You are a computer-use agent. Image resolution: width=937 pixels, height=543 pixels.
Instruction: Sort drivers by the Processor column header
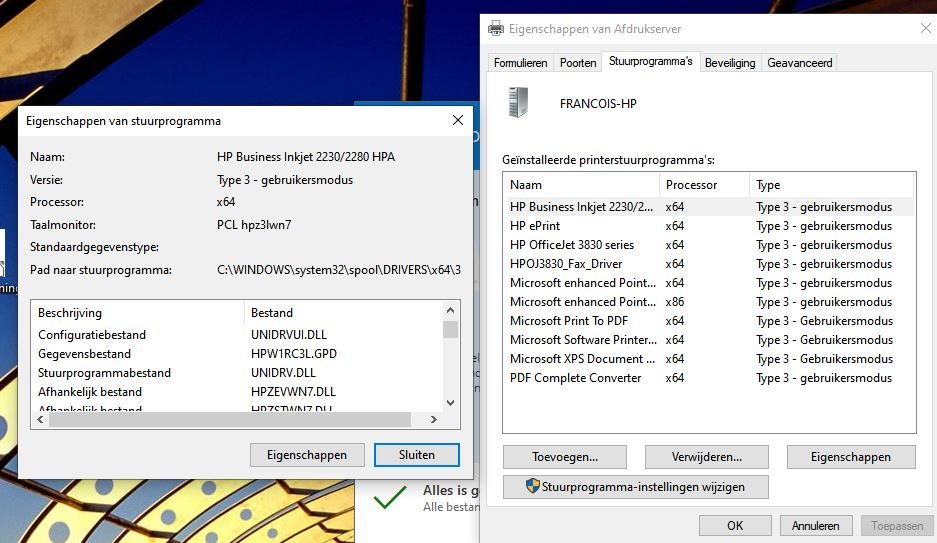point(704,185)
